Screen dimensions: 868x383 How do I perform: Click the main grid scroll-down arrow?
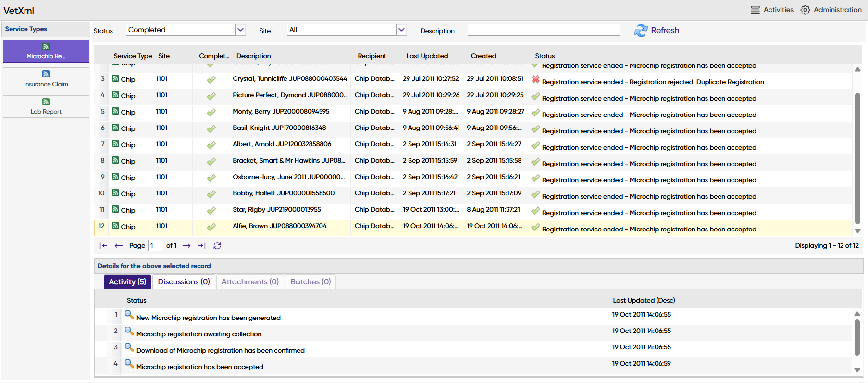pos(857,231)
